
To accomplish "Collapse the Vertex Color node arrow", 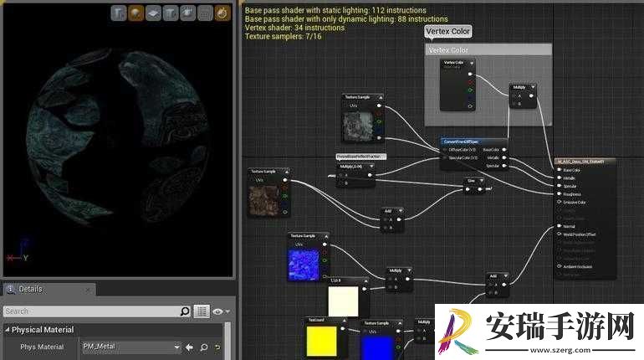I will (472, 64).
